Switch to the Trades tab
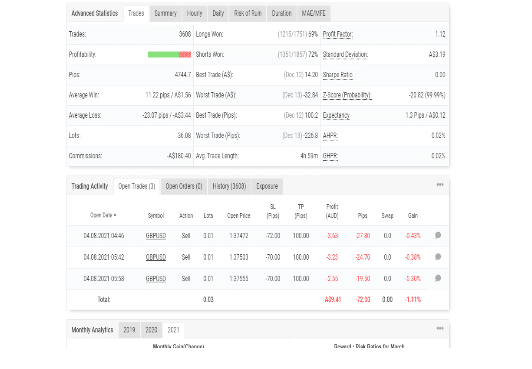 tap(136, 13)
